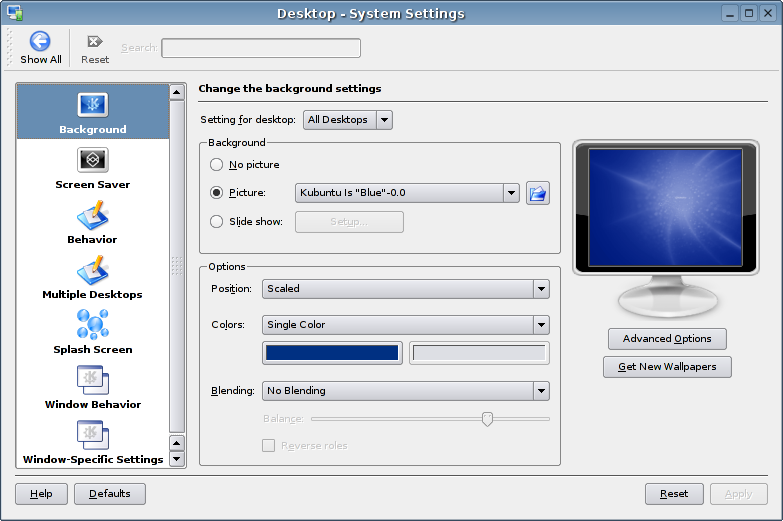Open the Window-Specific Settings icon
The width and height of the screenshot is (783, 521).
[x=93, y=435]
